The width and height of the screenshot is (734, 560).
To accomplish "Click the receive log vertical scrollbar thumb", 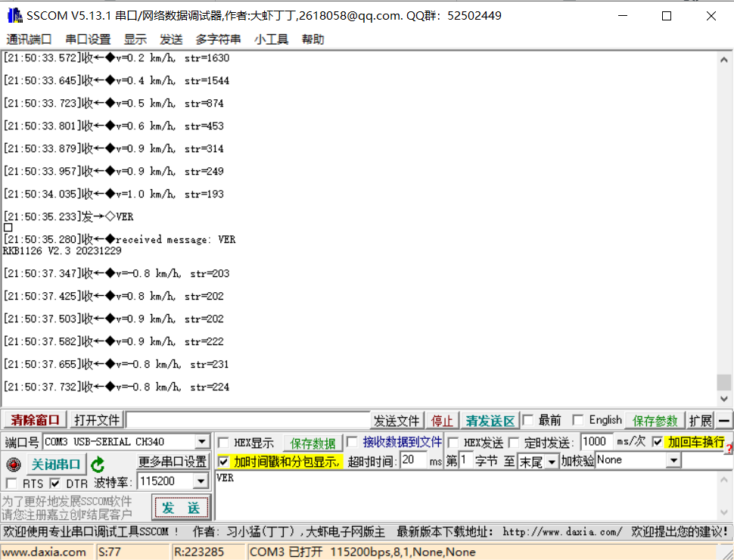I will pyautogui.click(x=724, y=382).
